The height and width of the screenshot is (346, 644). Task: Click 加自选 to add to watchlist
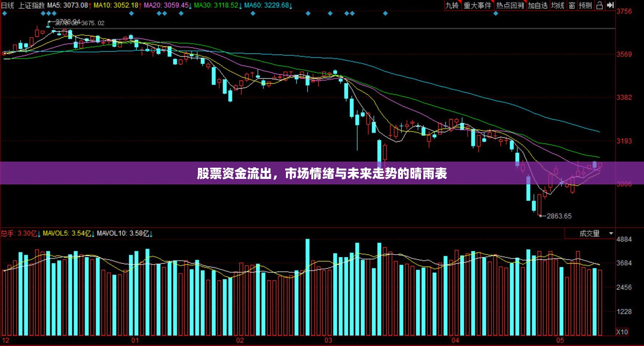coord(538,6)
